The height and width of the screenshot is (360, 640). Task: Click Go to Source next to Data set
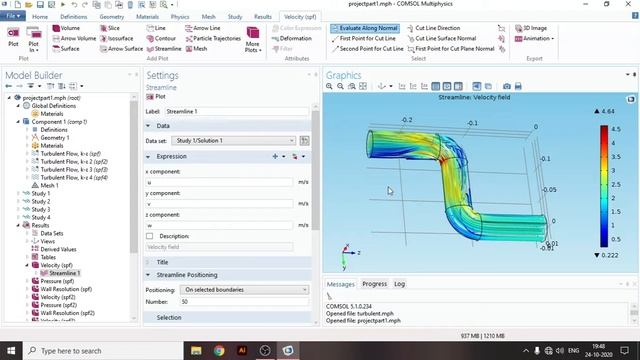(304, 140)
